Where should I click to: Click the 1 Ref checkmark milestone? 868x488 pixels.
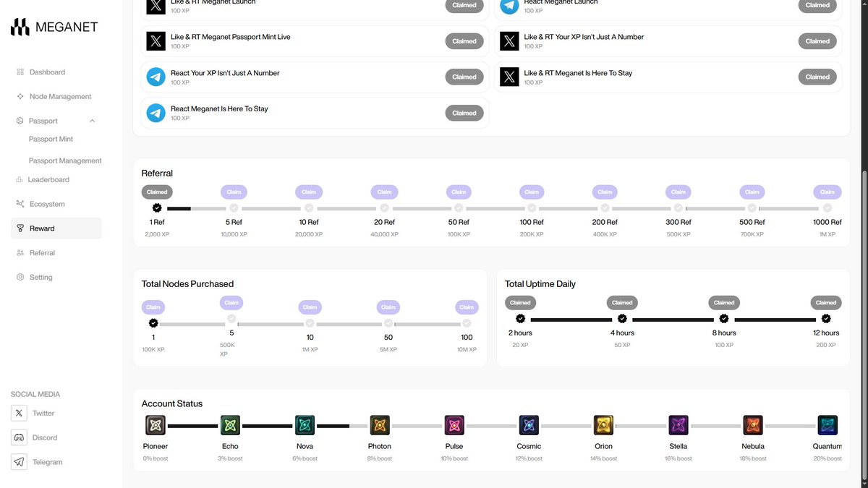point(157,208)
